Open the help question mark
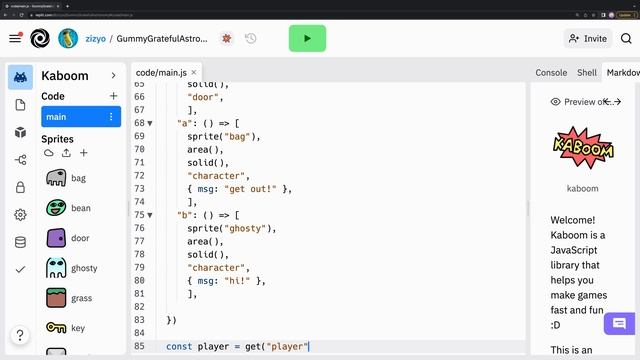 pyautogui.click(x=20, y=335)
